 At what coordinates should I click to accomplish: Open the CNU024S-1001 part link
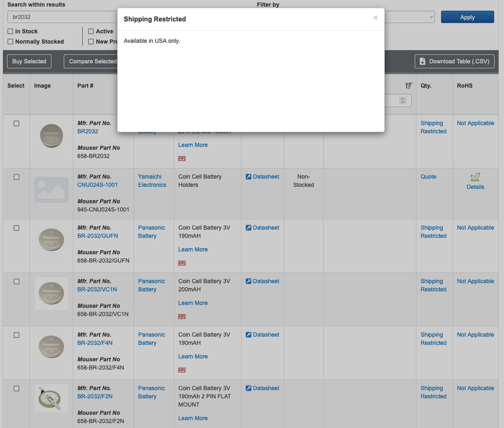[98, 185]
